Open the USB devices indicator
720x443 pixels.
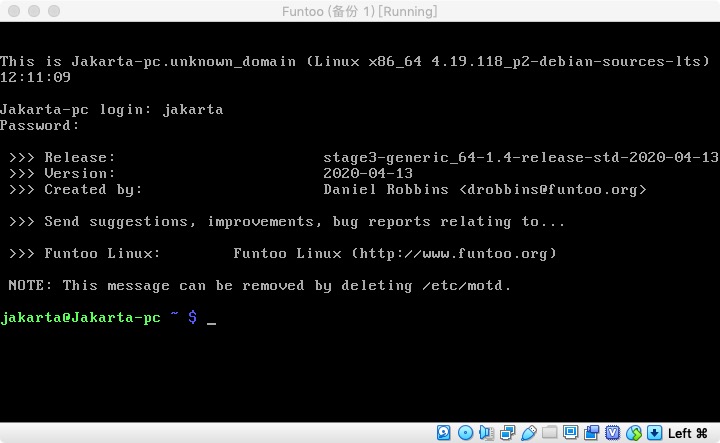click(x=529, y=432)
